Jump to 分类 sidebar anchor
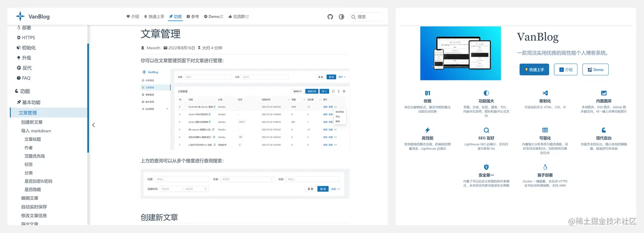The width and height of the screenshot is (644, 233). point(29,173)
